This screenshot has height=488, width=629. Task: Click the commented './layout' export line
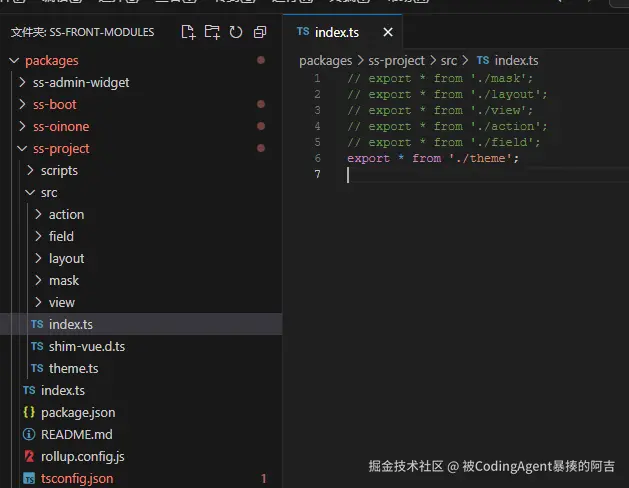click(447, 94)
